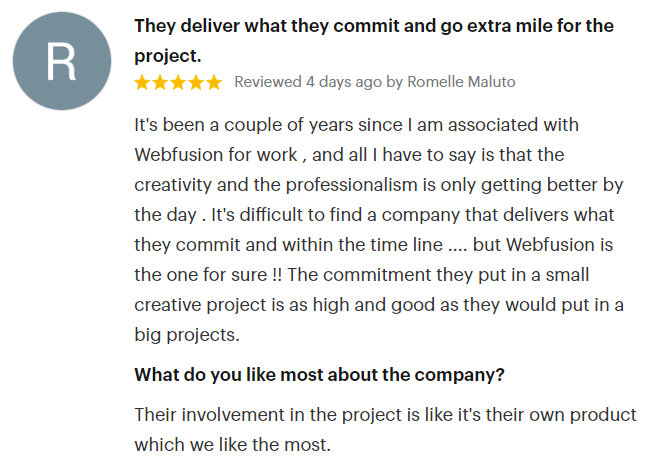The height and width of the screenshot is (467, 656).
Task: Click the fifth yellow rating star
Action: (214, 82)
